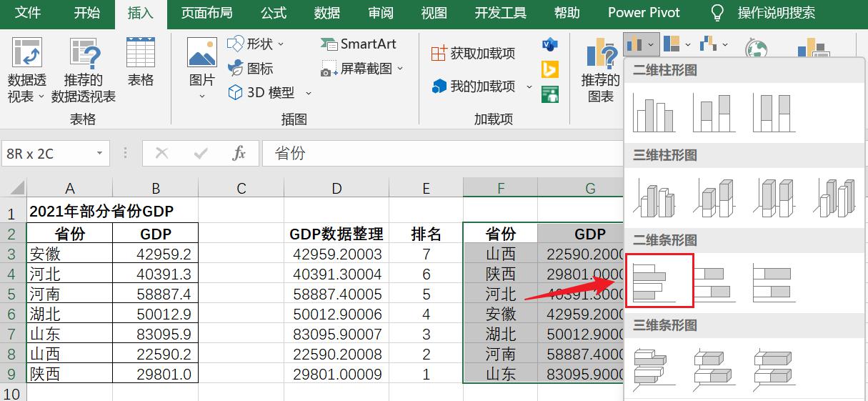868x401 pixels.
Task: Click the Visio Data Visualizer add-in icon
Action: [550, 44]
